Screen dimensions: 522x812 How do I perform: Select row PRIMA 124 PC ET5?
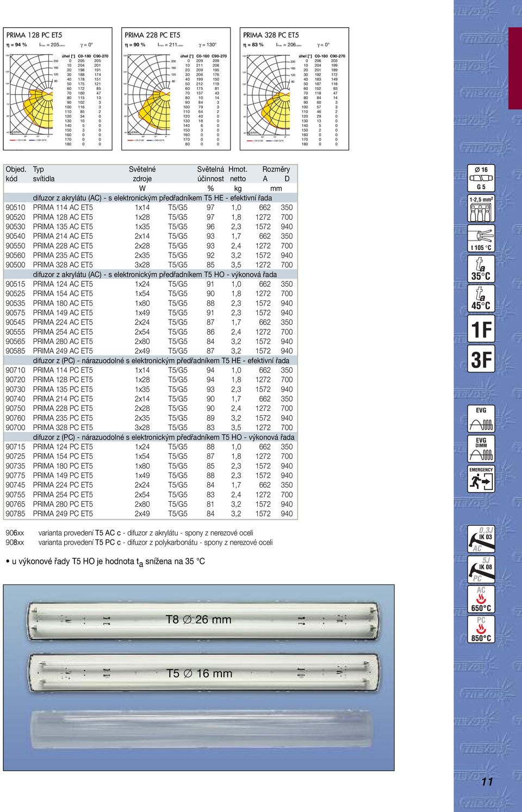click(x=150, y=447)
